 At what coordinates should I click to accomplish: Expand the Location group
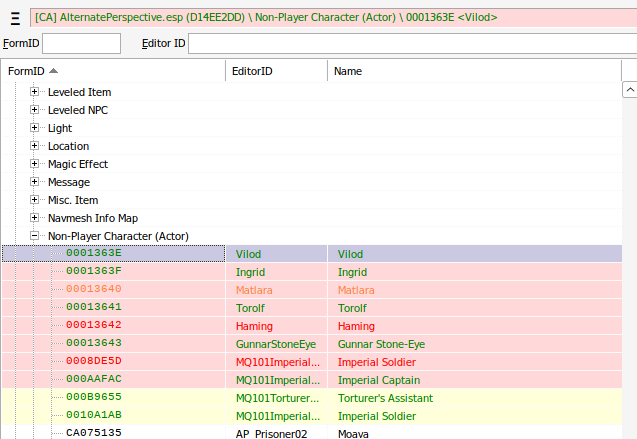[35, 145]
